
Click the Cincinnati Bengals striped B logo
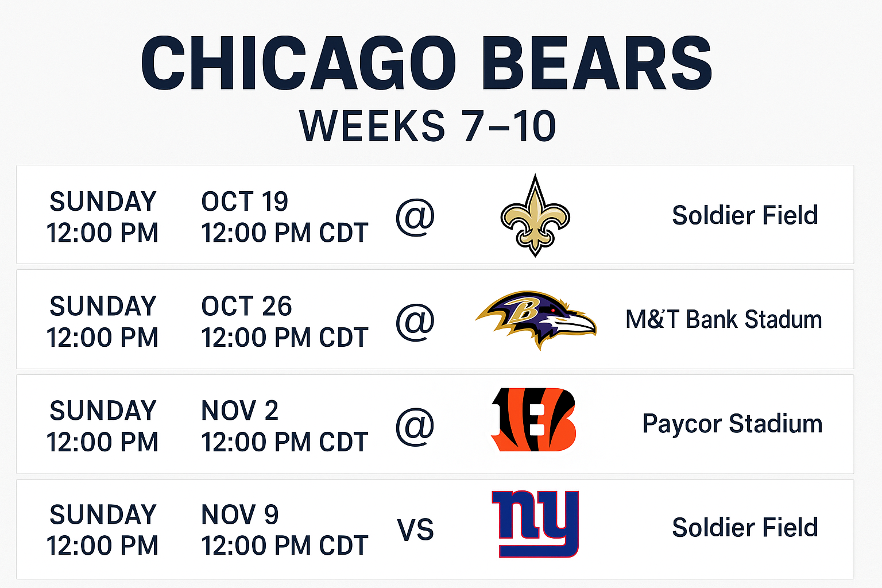(x=533, y=420)
